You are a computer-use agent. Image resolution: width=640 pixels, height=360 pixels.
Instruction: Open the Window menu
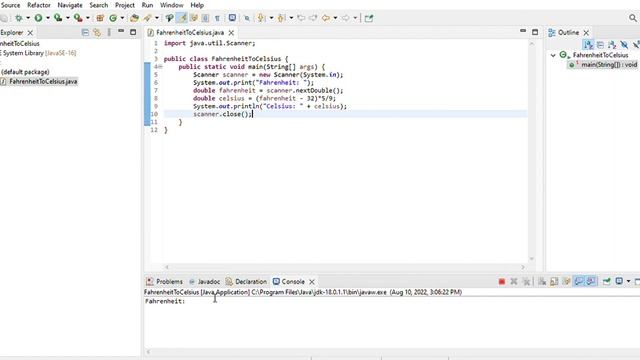tap(171, 5)
